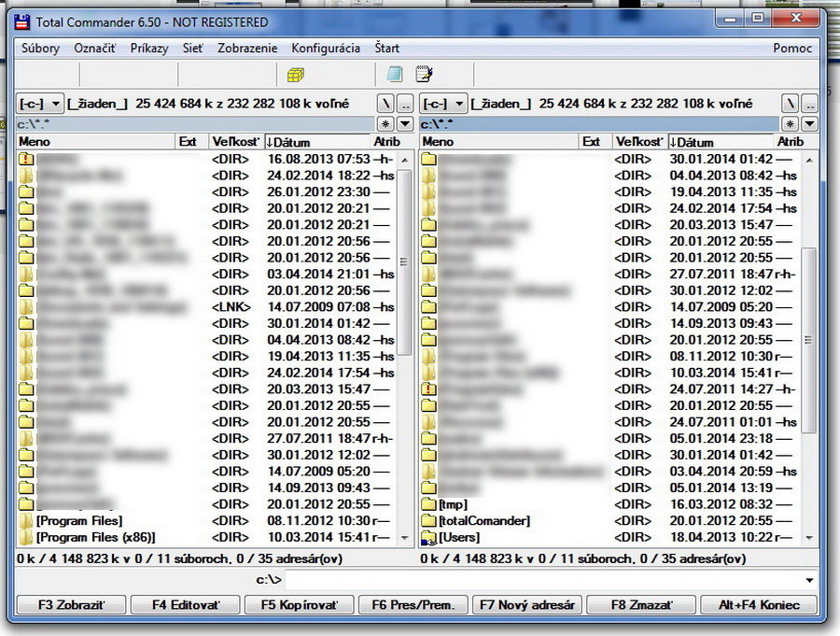Select folder icon of [Program Files (x86)] row
This screenshot has height=636, width=840.
pos(26,537)
